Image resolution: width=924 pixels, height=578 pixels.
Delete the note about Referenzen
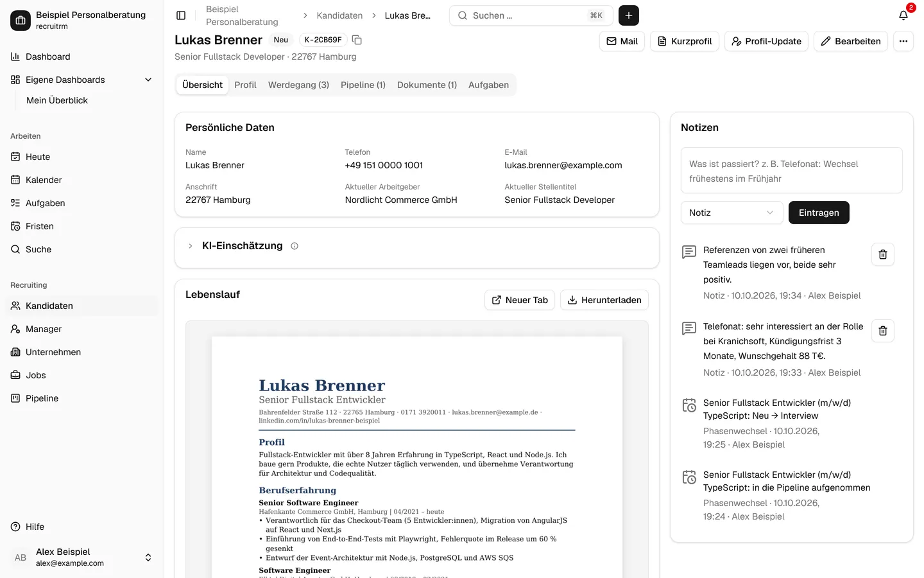(883, 254)
